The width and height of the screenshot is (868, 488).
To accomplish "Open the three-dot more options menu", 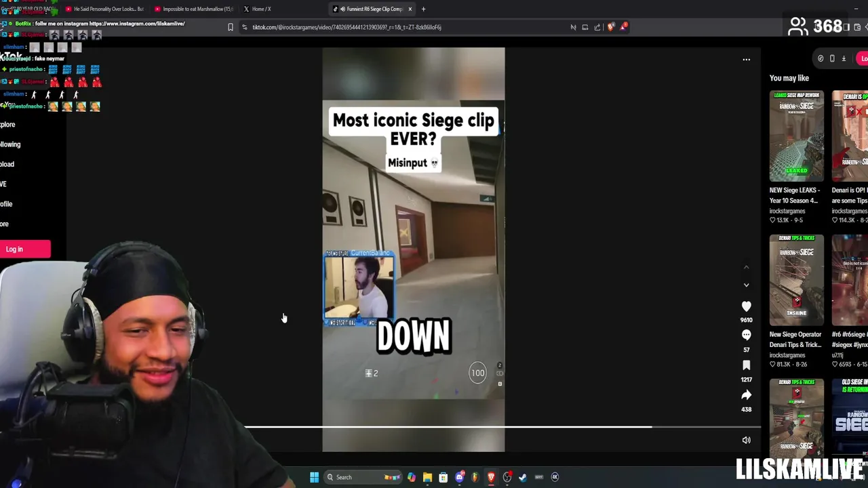I will [746, 60].
